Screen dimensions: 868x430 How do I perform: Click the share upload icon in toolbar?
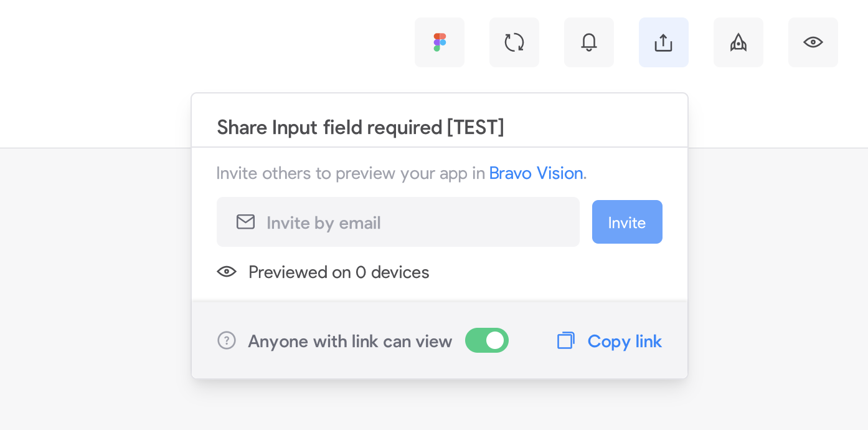point(664,42)
